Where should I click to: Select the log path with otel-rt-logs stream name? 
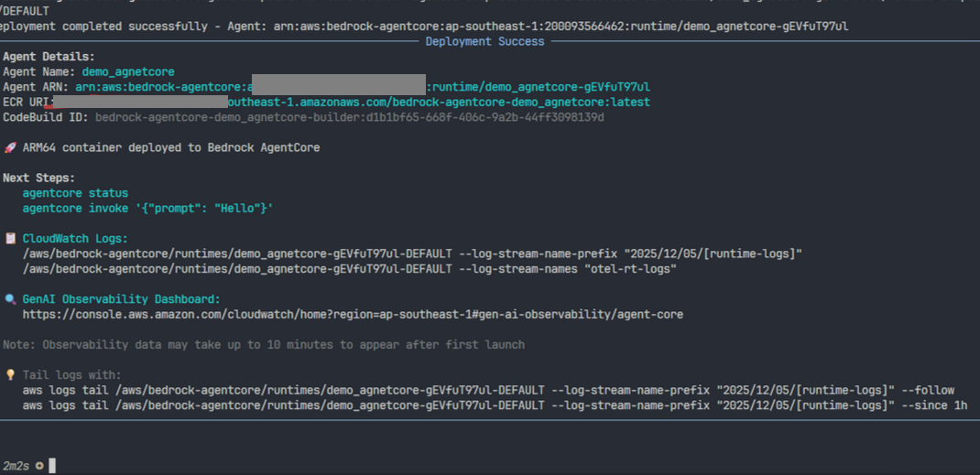[x=350, y=268]
